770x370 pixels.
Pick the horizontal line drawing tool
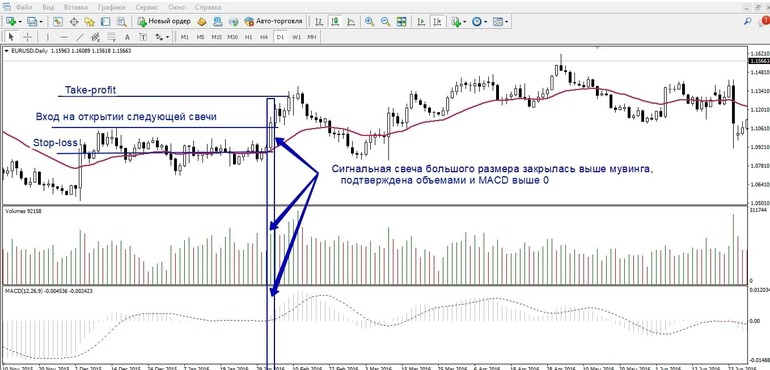click(64, 37)
